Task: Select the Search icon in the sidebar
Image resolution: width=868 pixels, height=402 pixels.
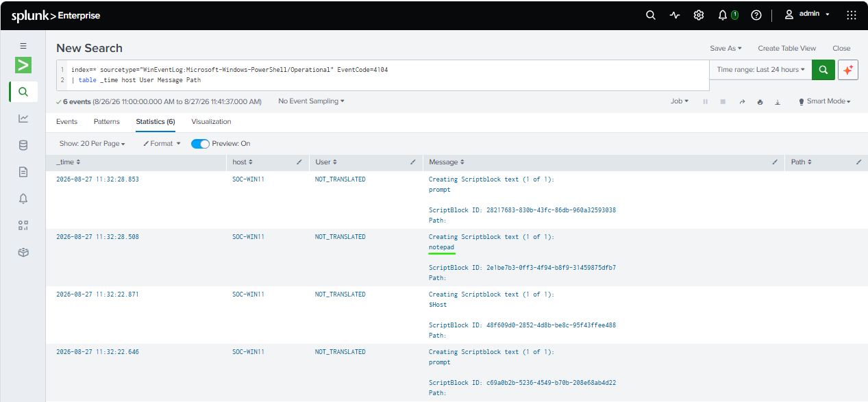Action: point(23,92)
